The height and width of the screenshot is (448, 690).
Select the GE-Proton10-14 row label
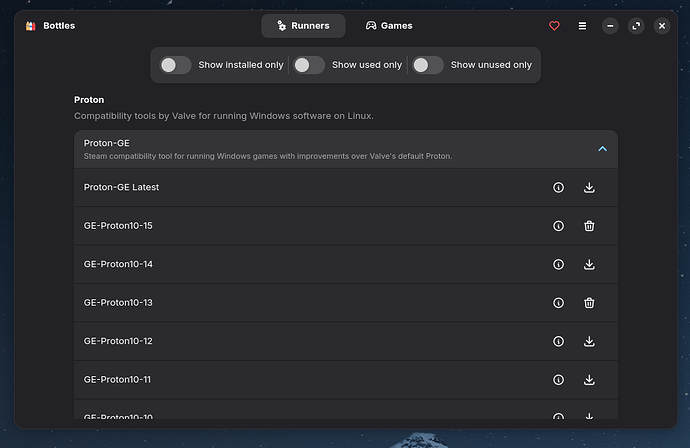tap(118, 264)
